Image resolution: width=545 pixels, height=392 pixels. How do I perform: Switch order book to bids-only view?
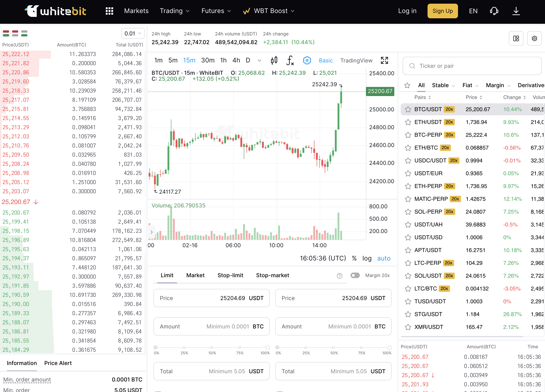point(24,33)
